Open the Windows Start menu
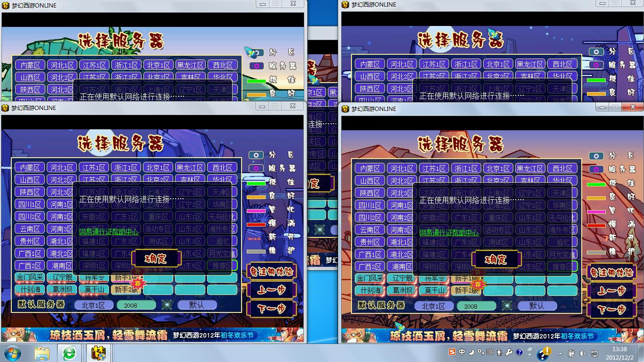This screenshot has height=362, width=644. tap(12, 353)
